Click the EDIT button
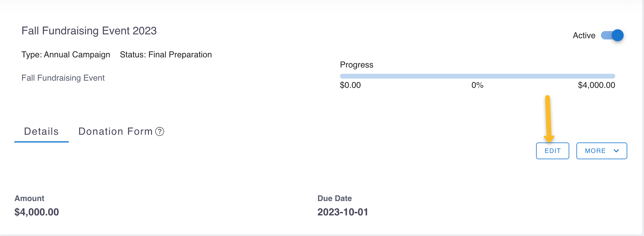 553,151
